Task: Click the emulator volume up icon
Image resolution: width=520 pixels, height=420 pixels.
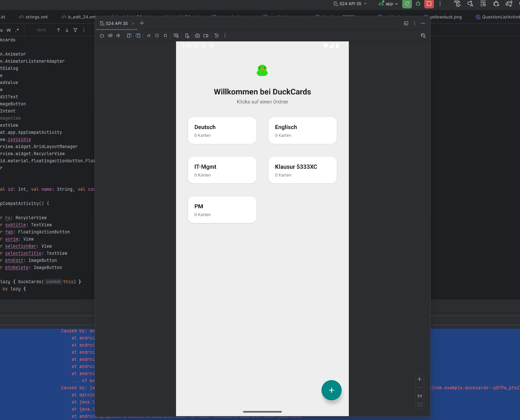Action: [110, 36]
